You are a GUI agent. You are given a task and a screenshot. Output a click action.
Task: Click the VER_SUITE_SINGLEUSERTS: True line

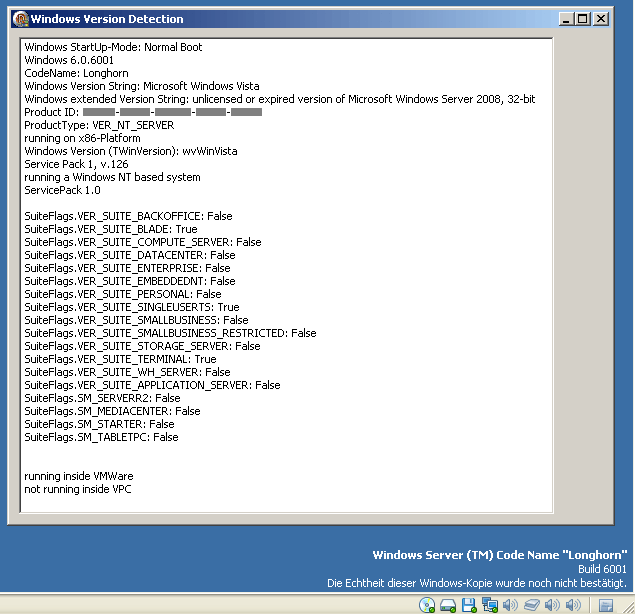132,307
